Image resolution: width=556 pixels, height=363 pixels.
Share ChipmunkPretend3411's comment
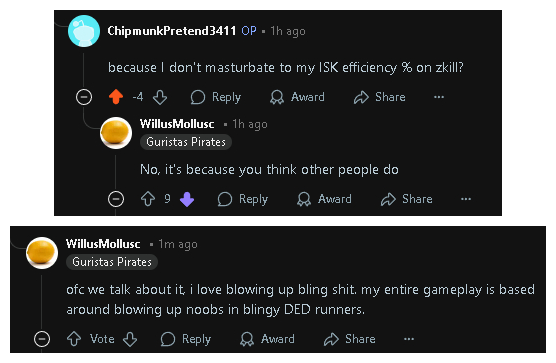coord(379,97)
